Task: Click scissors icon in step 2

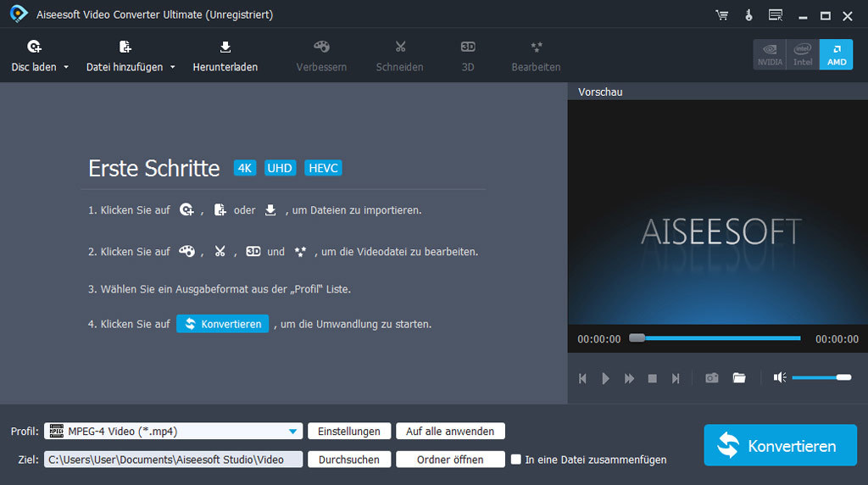Action: [220, 251]
